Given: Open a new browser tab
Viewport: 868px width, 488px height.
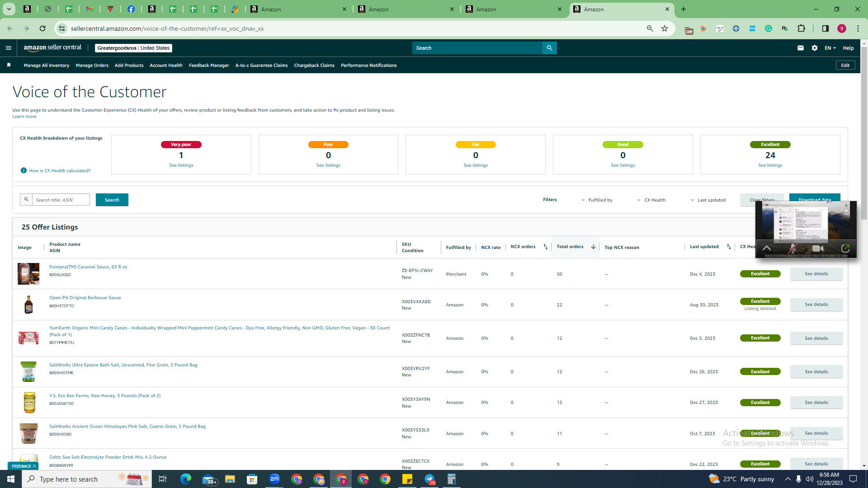Looking at the screenshot, I should 684,9.
